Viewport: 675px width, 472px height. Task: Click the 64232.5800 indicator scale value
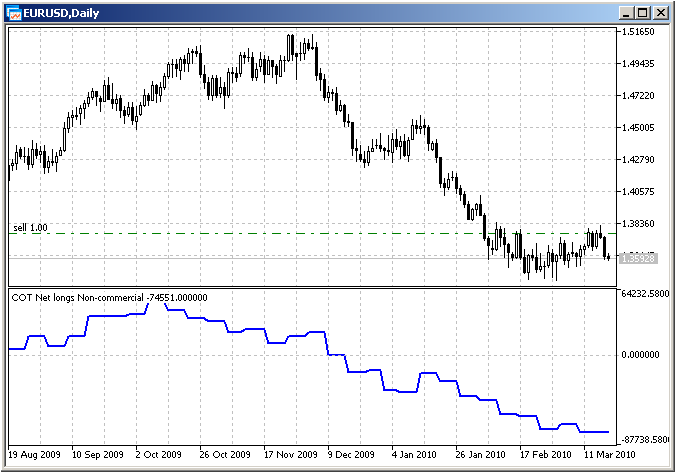[x=644, y=294]
